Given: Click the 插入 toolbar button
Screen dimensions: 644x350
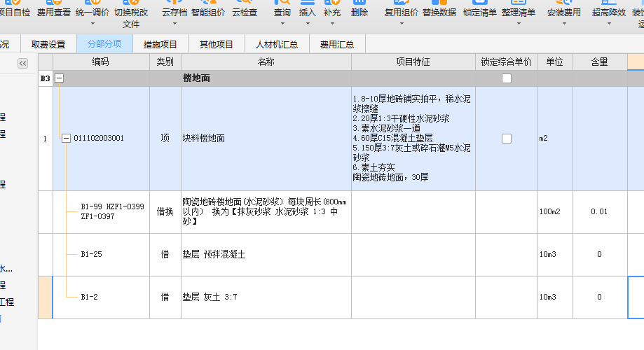Looking at the screenshot, I should [308, 9].
